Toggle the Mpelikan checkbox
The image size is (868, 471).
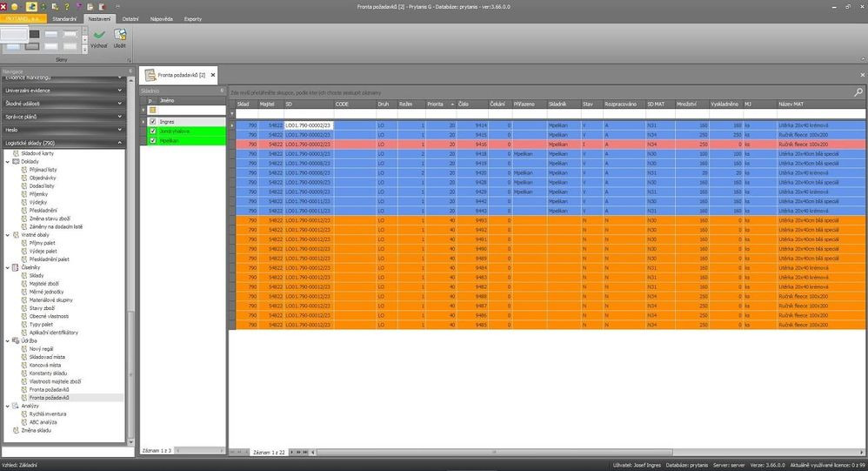point(153,139)
